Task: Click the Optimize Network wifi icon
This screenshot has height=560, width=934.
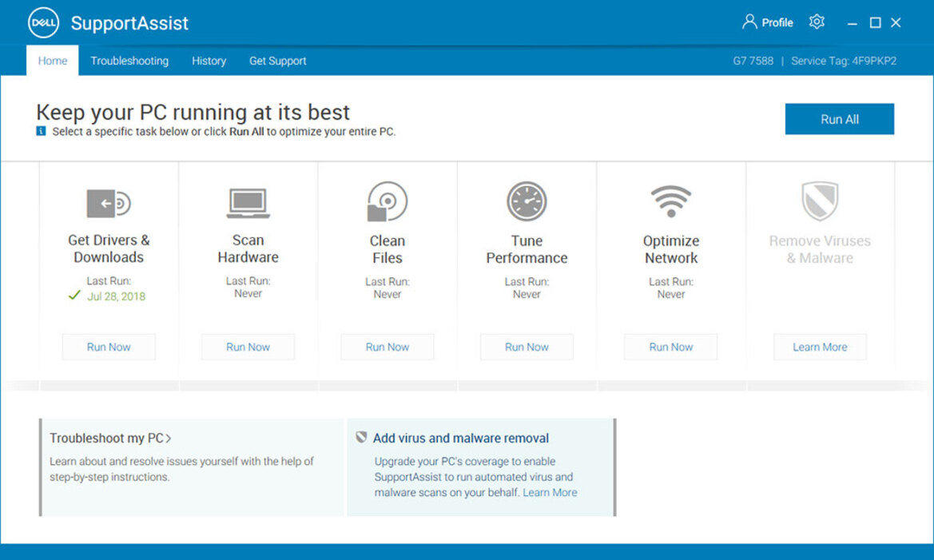Action: [x=670, y=201]
